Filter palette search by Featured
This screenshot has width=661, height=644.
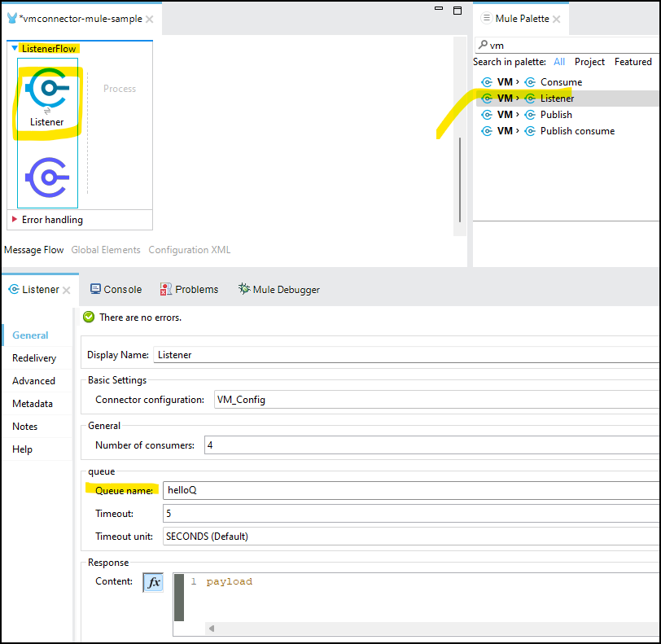(x=633, y=62)
